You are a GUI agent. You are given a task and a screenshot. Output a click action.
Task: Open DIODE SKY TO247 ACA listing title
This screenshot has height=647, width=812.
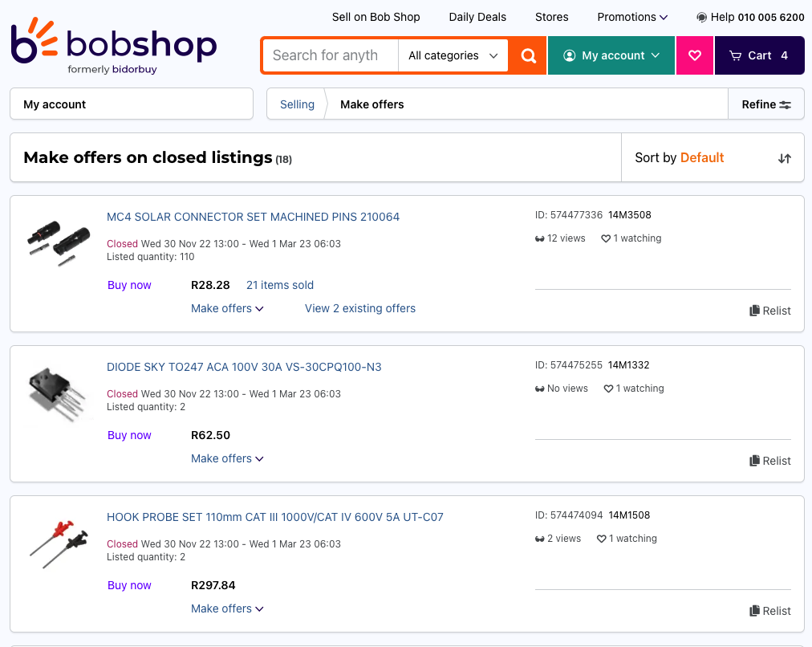pyautogui.click(x=244, y=368)
